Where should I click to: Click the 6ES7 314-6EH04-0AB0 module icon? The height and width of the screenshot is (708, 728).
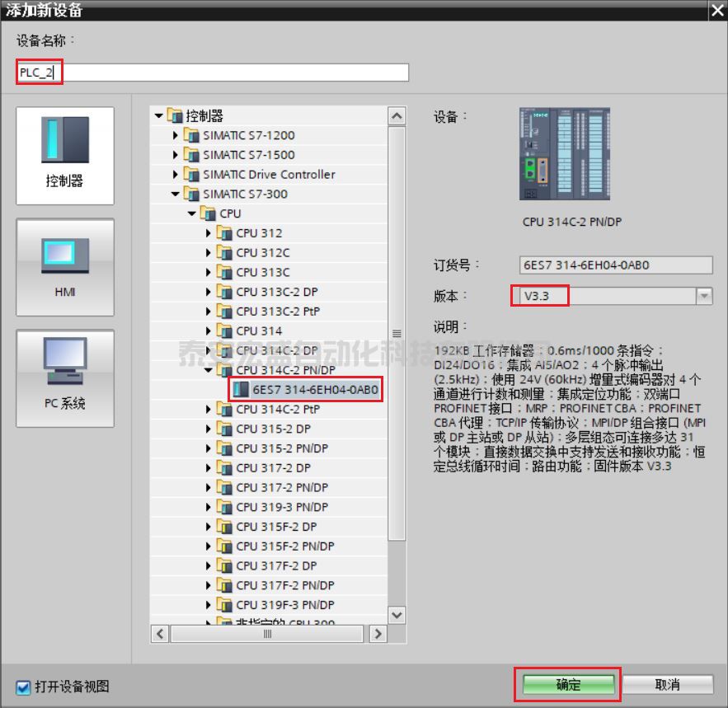pyautogui.click(x=242, y=390)
